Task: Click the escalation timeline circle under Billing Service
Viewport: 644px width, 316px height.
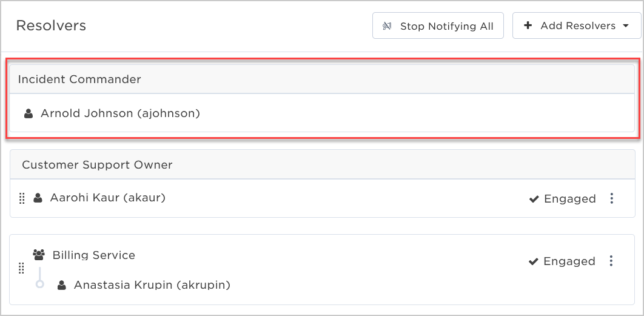Action: [x=40, y=283]
